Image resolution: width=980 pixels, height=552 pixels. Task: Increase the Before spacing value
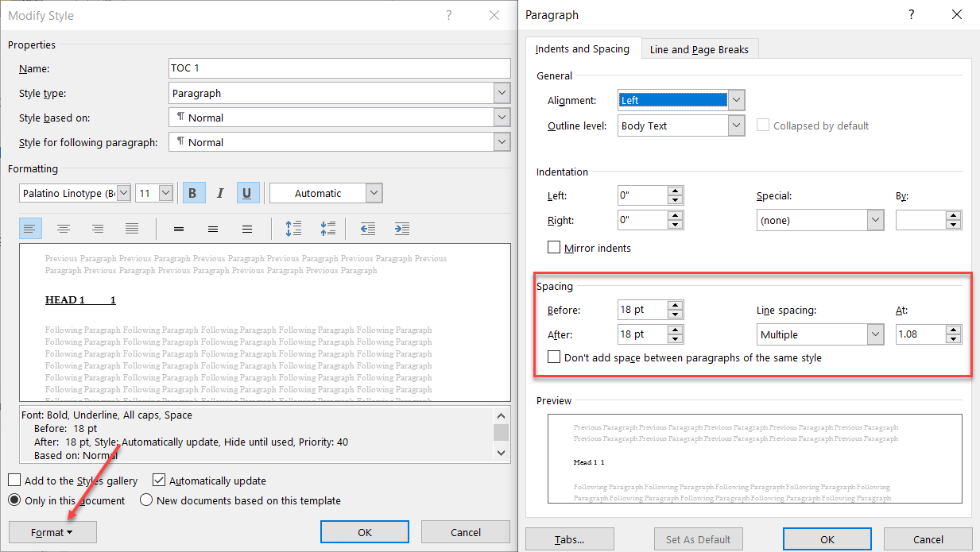coord(676,305)
